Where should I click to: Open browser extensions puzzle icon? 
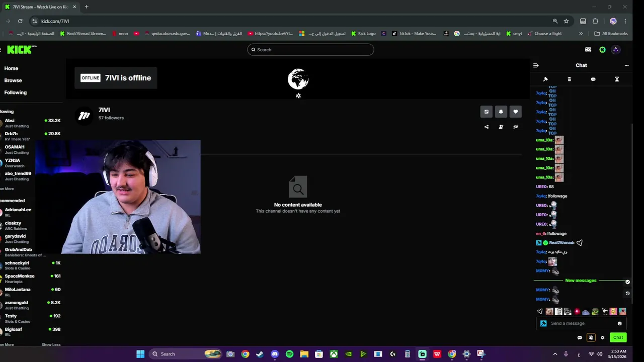[x=595, y=21]
